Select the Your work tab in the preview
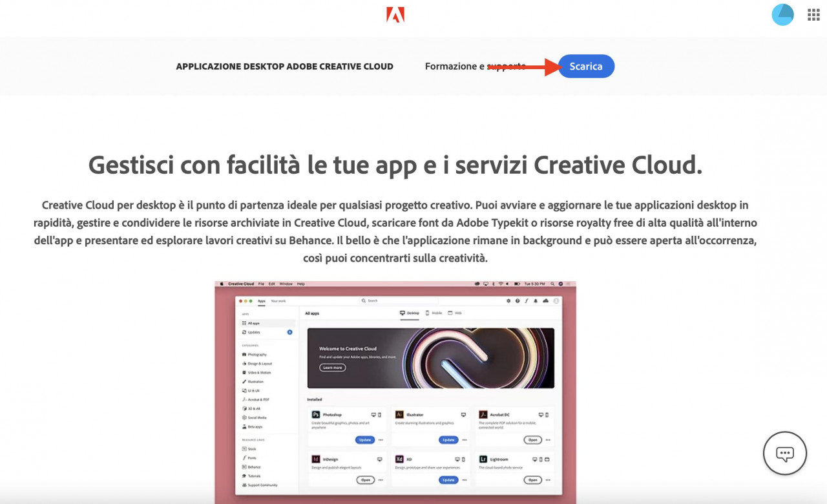 coord(278,300)
